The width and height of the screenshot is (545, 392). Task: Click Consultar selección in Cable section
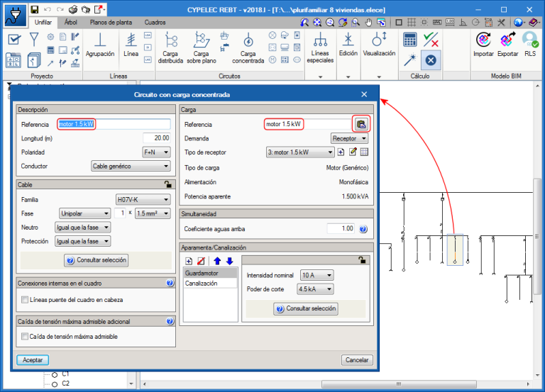(x=97, y=261)
